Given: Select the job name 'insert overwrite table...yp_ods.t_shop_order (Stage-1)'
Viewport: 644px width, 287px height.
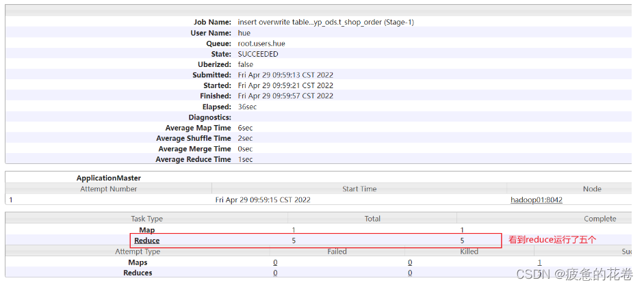Looking at the screenshot, I should [326, 22].
